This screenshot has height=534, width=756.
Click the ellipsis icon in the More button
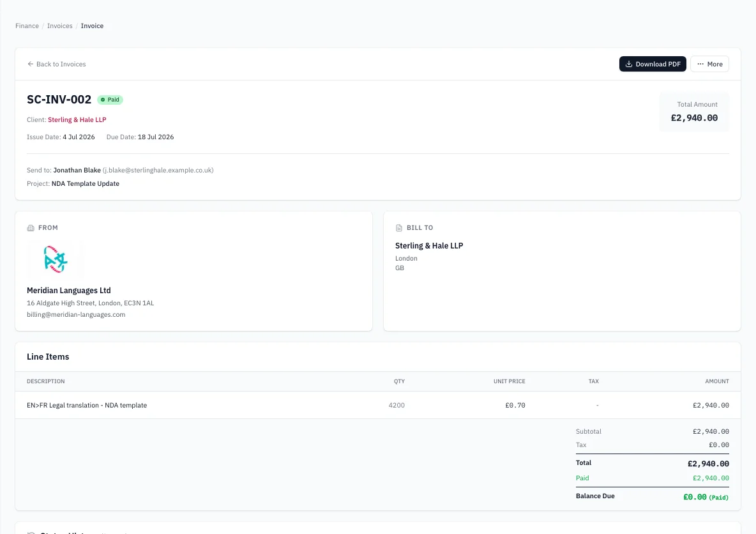click(x=700, y=64)
